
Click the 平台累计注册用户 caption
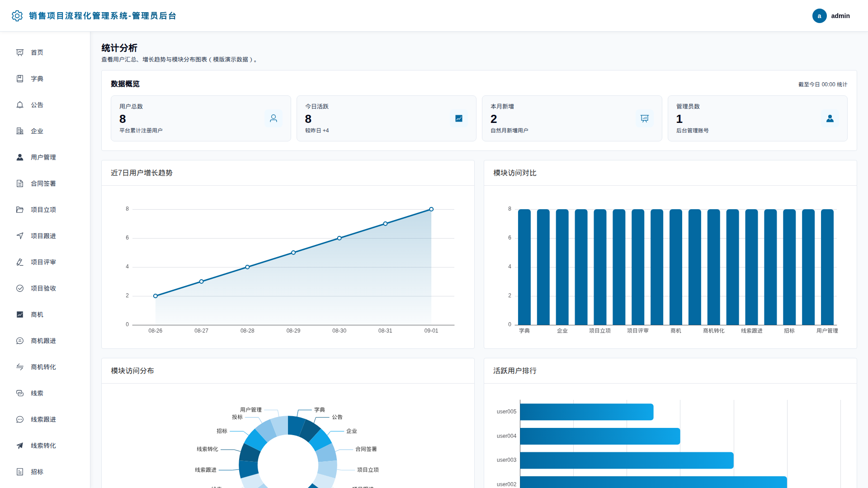[x=141, y=131]
